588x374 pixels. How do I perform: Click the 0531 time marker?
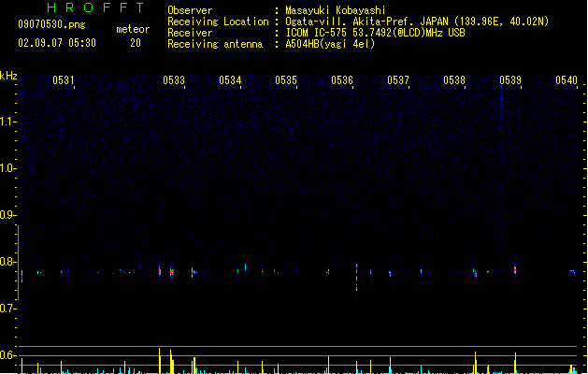[x=63, y=80]
